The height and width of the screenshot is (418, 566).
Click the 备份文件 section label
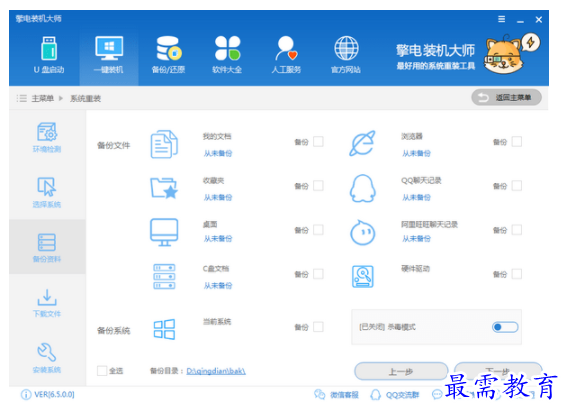point(113,145)
